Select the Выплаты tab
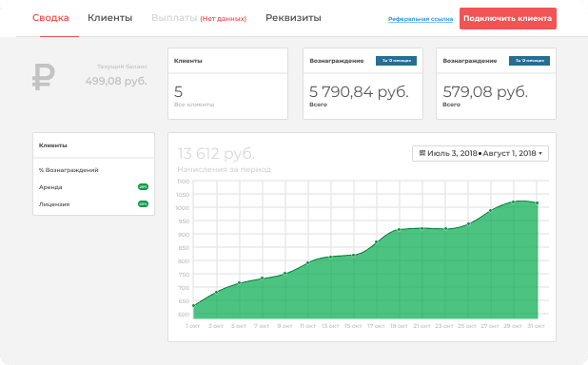Image resolution: width=588 pixels, height=365 pixels. coord(174,18)
